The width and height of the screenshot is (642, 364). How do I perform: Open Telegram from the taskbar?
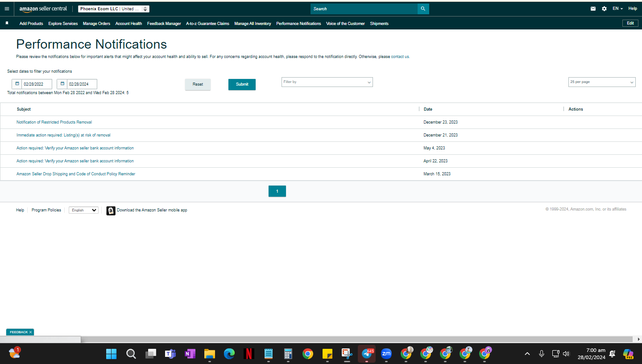367,354
